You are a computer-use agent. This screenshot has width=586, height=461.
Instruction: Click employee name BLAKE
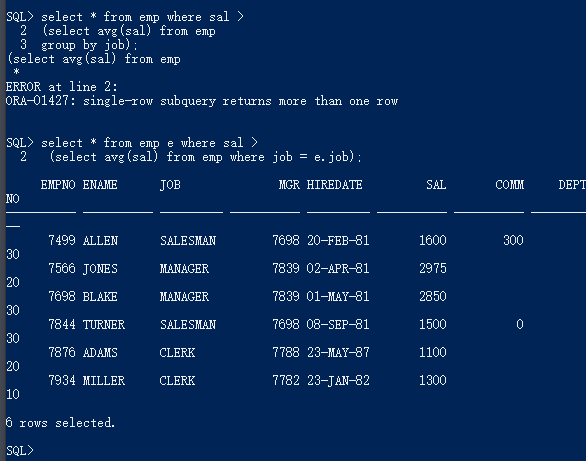click(x=100, y=296)
